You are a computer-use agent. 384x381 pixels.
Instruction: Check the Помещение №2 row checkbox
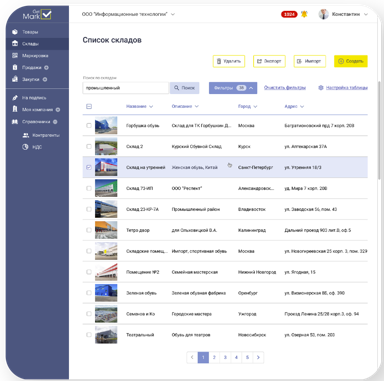click(89, 272)
